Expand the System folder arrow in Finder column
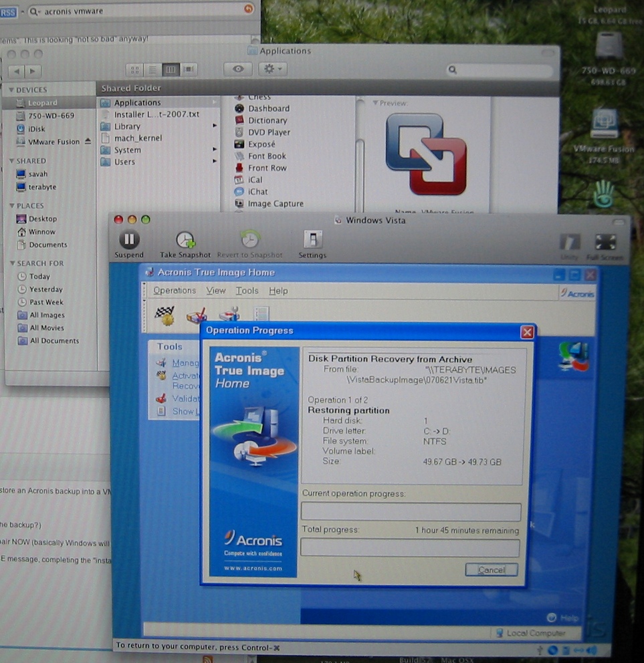 [x=215, y=150]
